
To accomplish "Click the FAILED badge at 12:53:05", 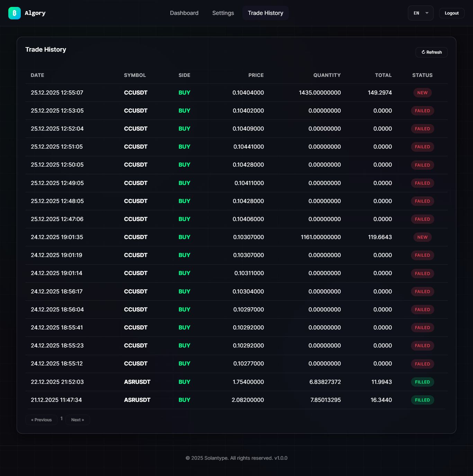I will coord(422,111).
